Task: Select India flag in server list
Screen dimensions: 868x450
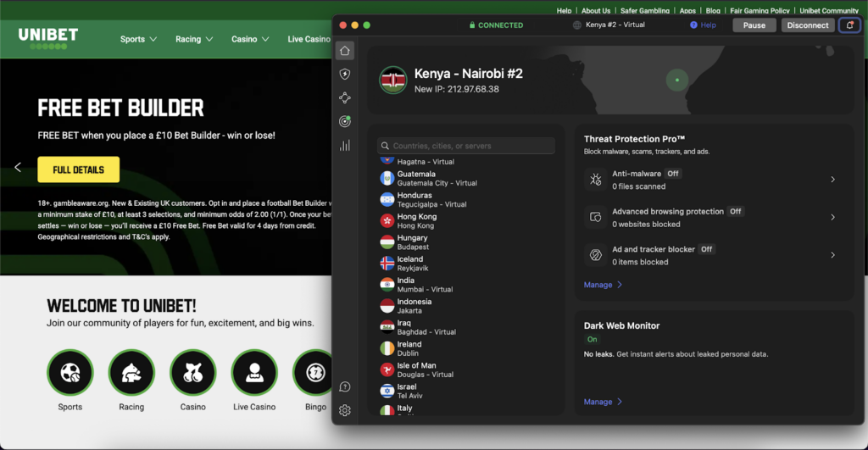Action: (387, 285)
